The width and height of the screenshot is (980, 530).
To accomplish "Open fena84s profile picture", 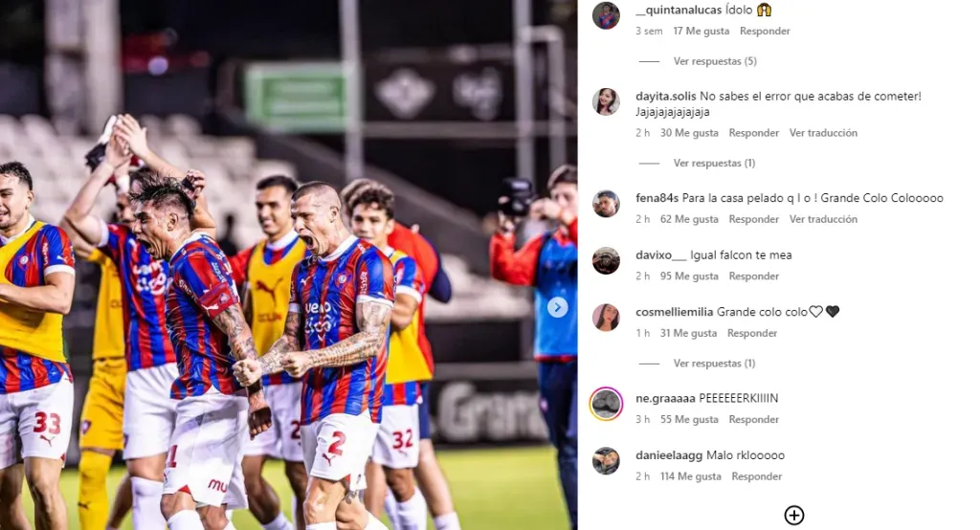I will tap(606, 204).
